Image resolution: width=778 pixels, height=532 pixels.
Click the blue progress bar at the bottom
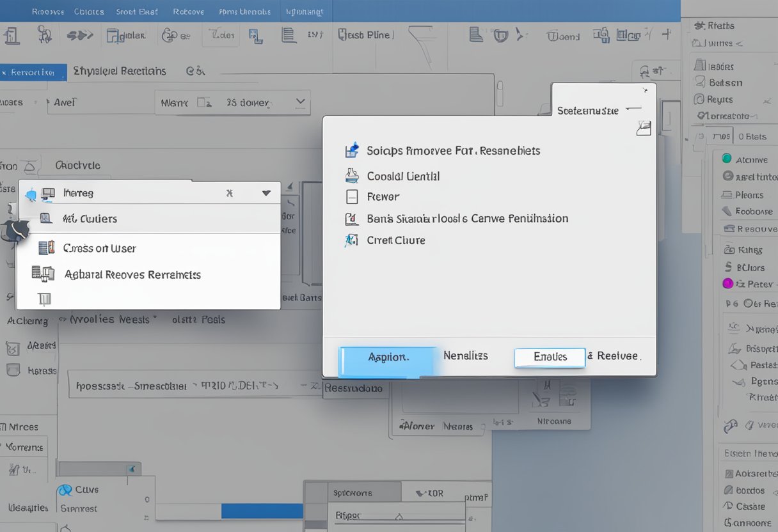coord(262,510)
